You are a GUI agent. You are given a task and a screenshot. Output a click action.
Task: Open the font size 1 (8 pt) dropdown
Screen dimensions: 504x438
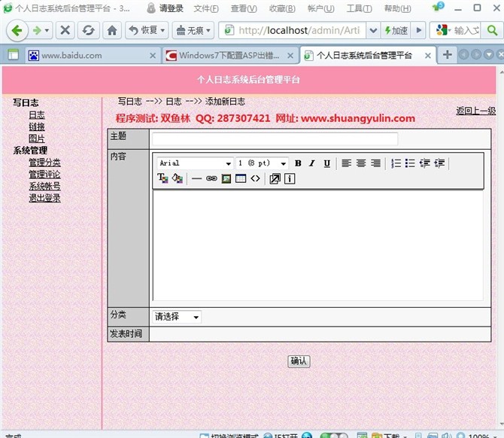tap(262, 163)
